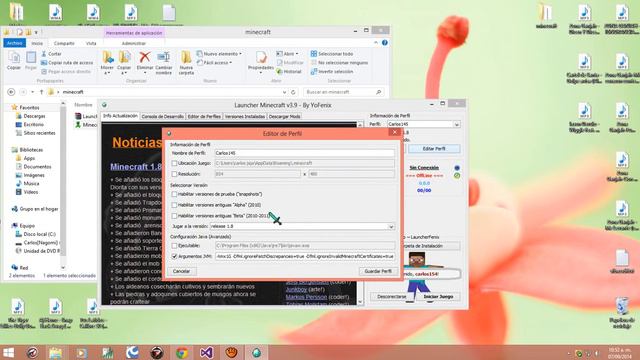Enable old Beta versions checkbox
The image size is (640, 360).
[174, 216]
